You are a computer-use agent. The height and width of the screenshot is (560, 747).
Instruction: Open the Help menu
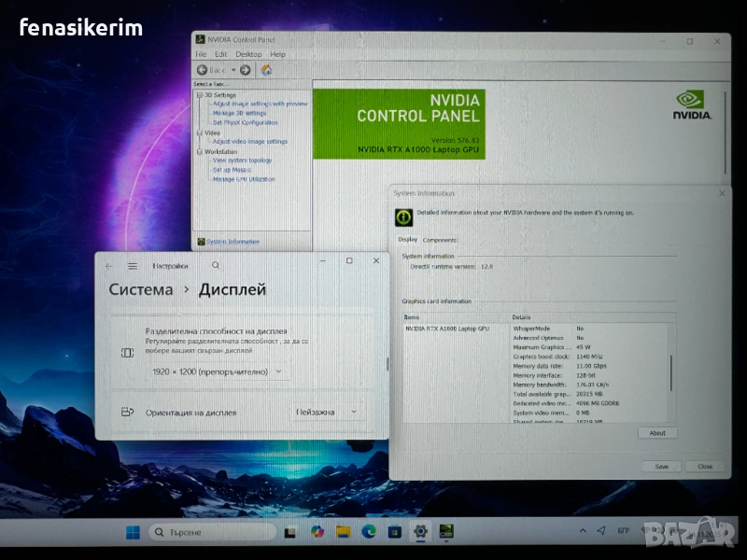[277, 54]
